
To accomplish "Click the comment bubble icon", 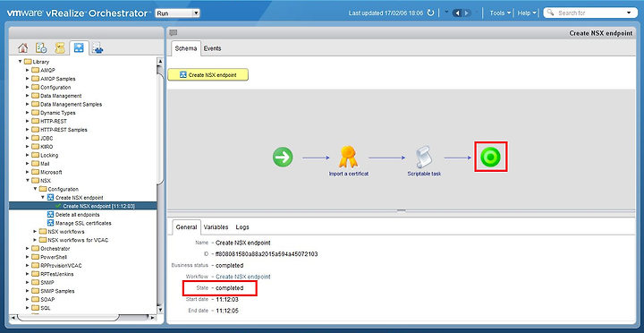I will click(174, 33).
